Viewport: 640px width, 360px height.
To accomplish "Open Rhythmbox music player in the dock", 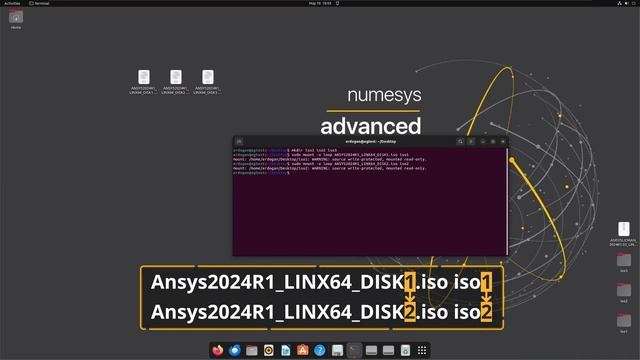I will coord(269,350).
